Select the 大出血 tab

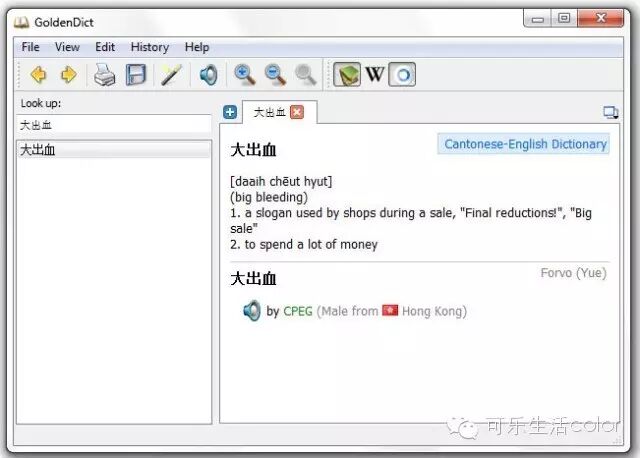coord(269,112)
